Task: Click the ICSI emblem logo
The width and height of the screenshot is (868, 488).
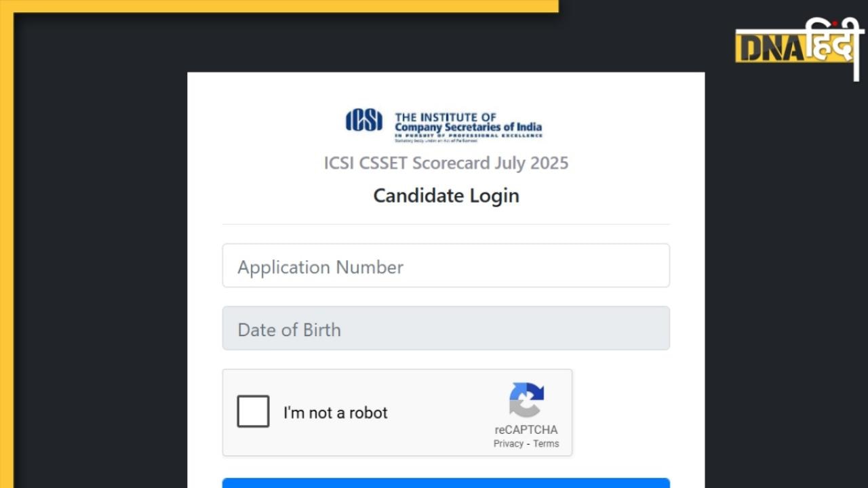Action: point(364,121)
